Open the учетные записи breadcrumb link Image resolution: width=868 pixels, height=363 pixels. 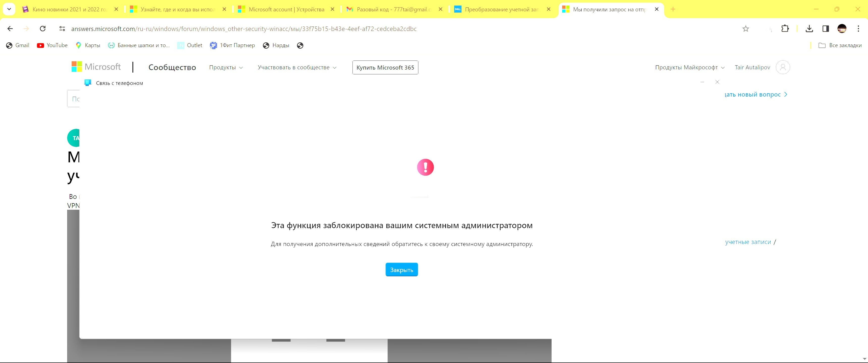748,242
